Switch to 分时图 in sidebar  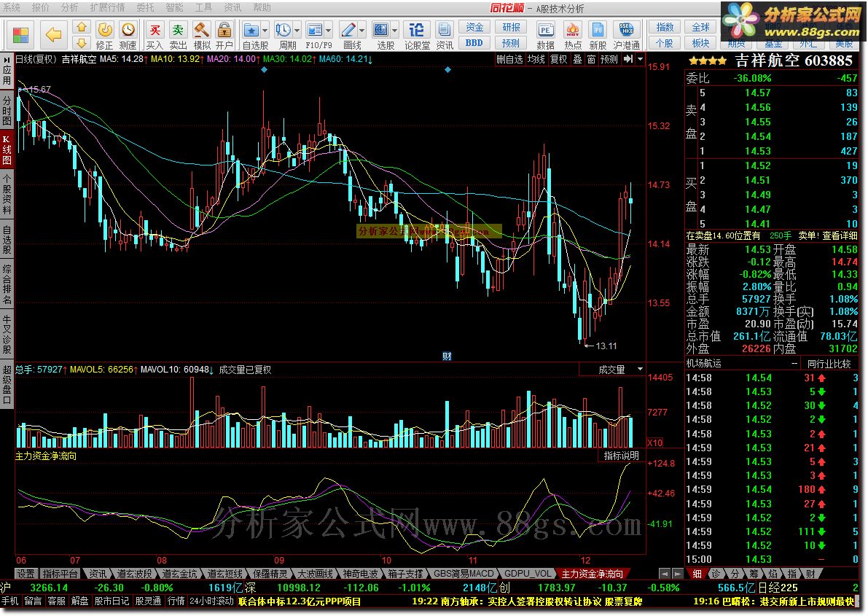7,111
